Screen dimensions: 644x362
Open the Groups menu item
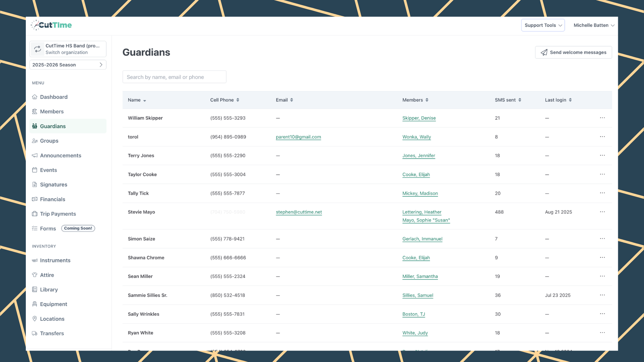[49, 141]
